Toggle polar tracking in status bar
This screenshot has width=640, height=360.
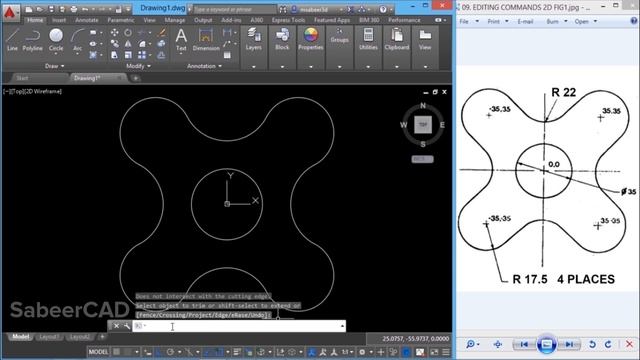[170, 352]
